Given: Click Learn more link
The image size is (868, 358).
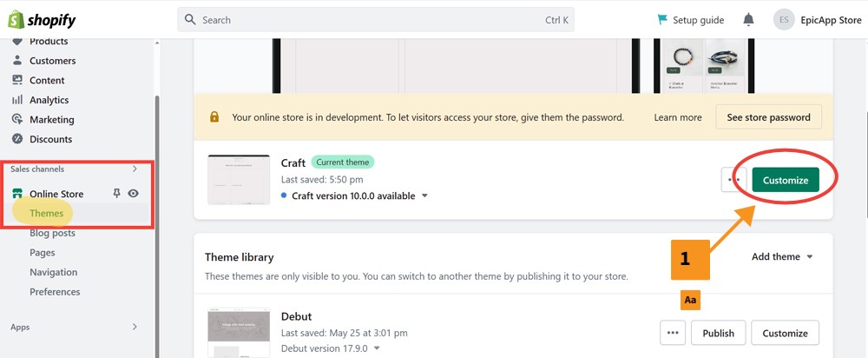Looking at the screenshot, I should point(678,117).
